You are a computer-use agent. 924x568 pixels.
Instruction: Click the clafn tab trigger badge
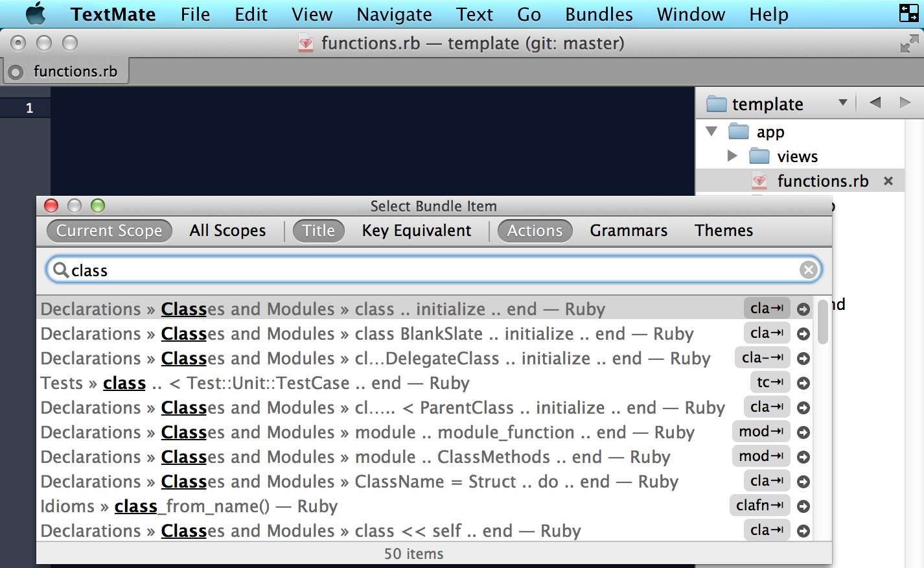(x=760, y=505)
